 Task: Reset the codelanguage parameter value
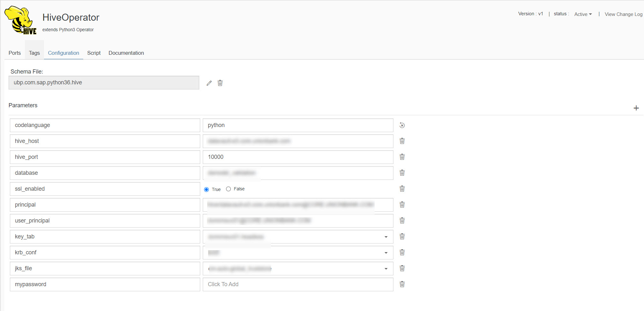[x=402, y=125]
